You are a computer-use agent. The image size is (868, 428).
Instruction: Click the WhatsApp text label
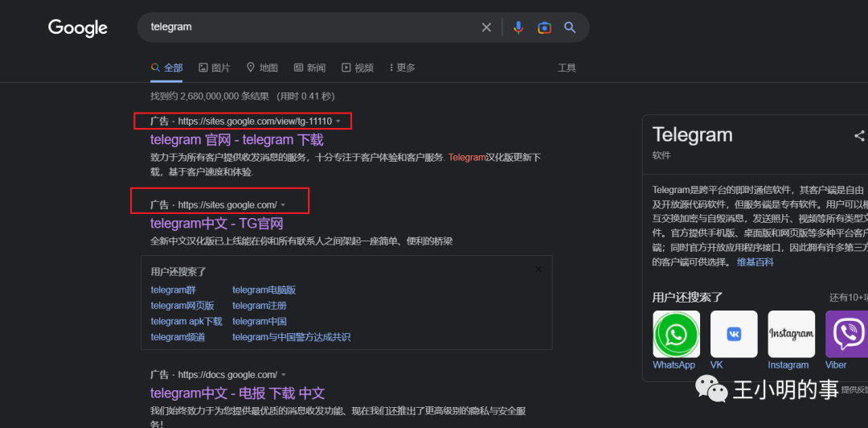[x=674, y=364]
